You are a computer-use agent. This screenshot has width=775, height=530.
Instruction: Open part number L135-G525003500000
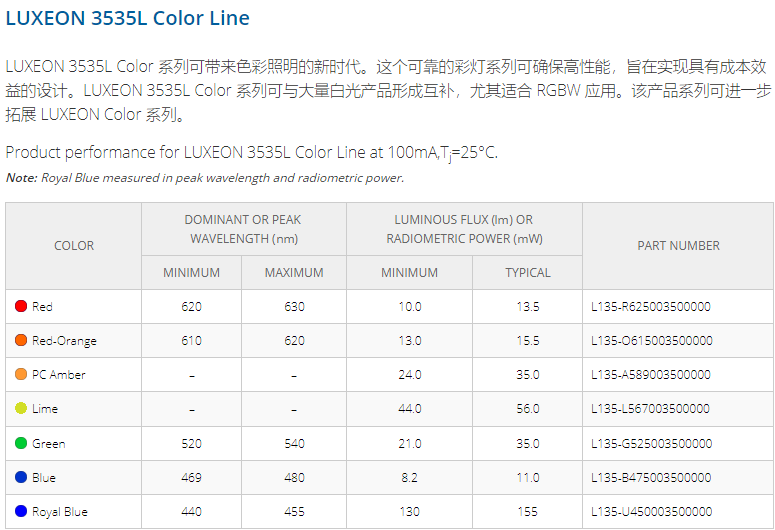[x=651, y=443]
